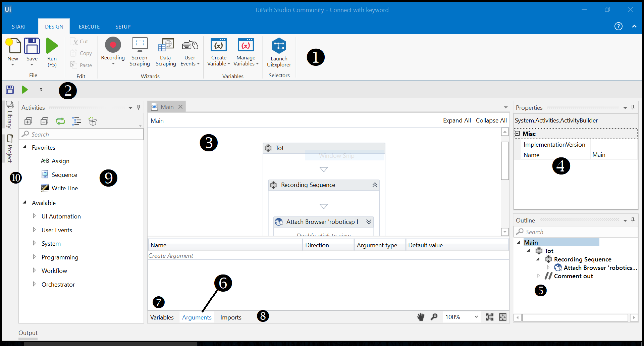Refresh the Activities list
Viewport: 644px width, 346px height.
[61, 121]
